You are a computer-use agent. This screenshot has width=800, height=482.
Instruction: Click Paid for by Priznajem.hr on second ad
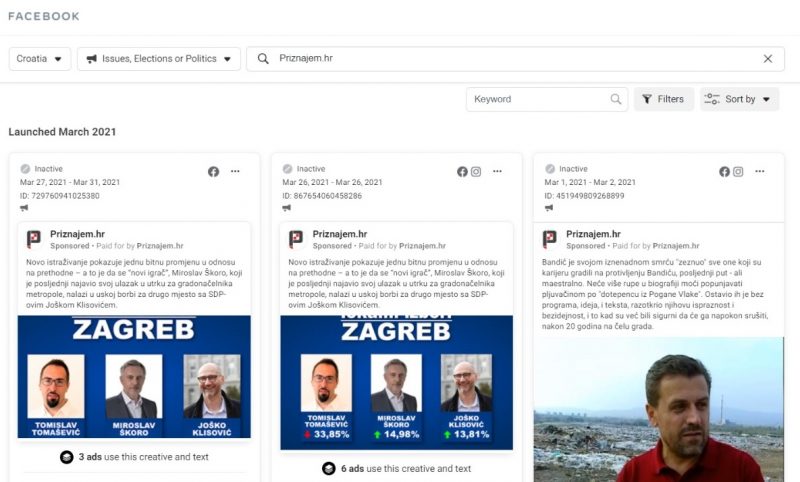(x=402, y=246)
